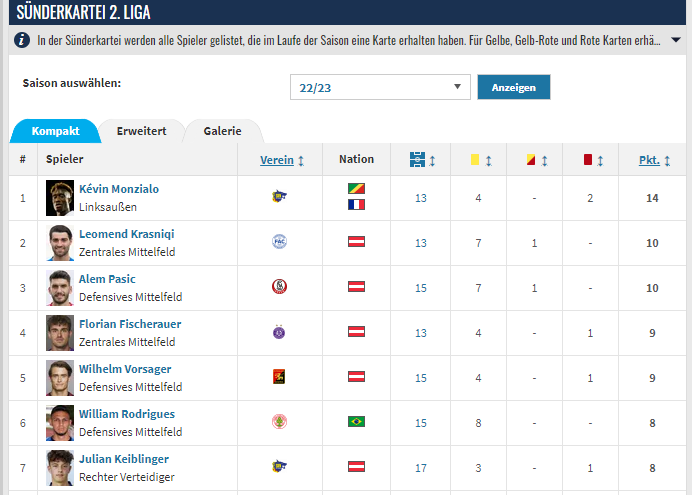Switch to the Erweitert tab

[141, 131]
